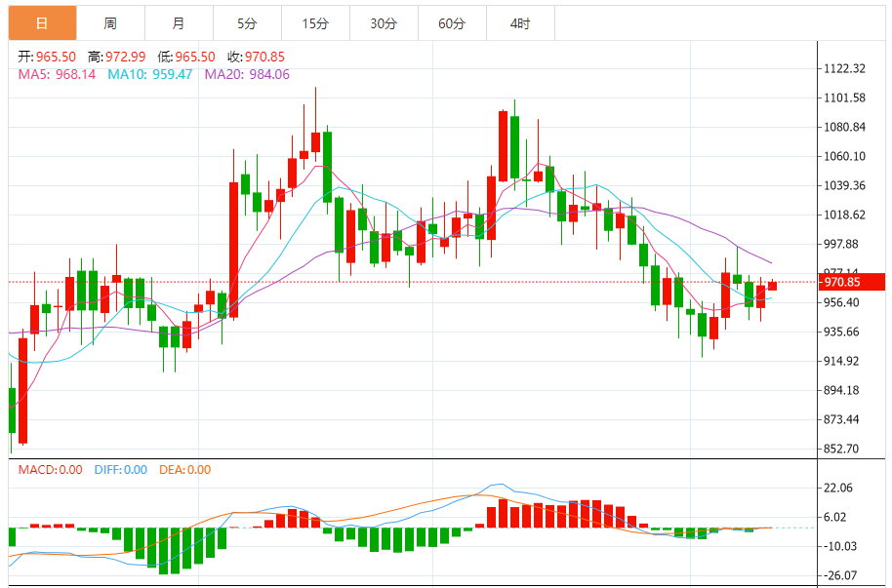Open the 60分 timeframe tab

(x=452, y=23)
